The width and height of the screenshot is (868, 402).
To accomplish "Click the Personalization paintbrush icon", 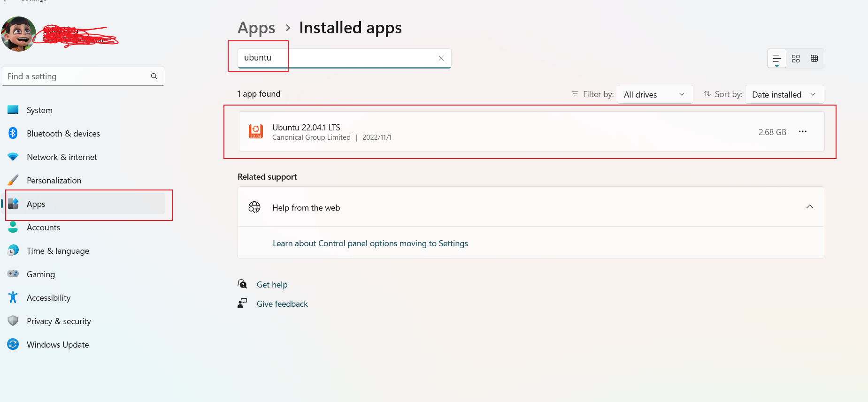I will tap(13, 180).
